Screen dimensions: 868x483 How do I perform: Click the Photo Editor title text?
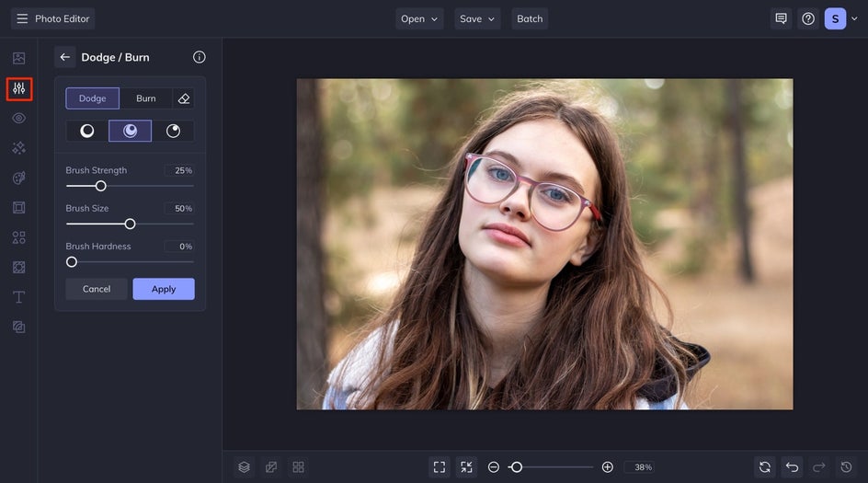point(62,18)
